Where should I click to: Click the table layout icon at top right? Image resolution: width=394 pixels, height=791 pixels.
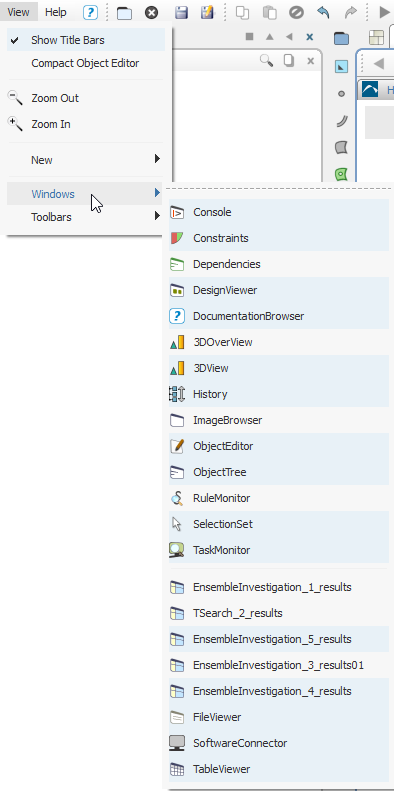click(376, 37)
